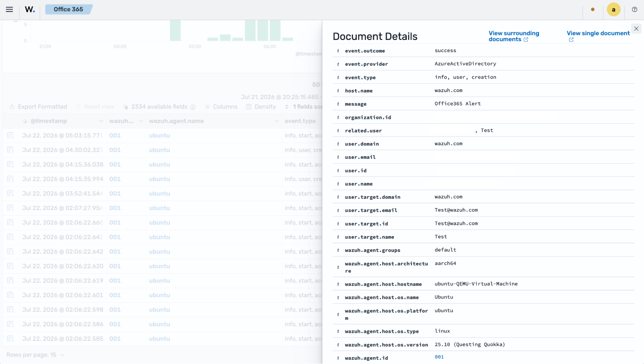Inspect document at 04:15:35.994 row
This screenshot has width=644, height=364.
(x=11, y=179)
